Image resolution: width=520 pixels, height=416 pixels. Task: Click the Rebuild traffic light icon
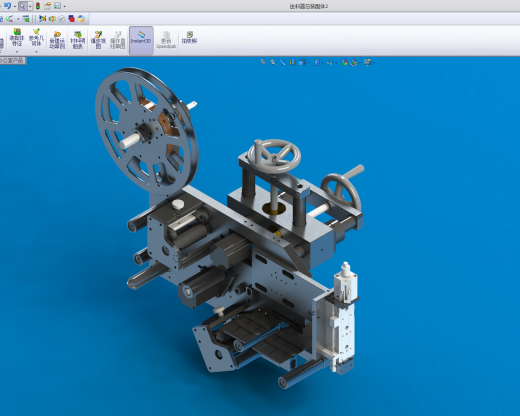coord(38,6)
